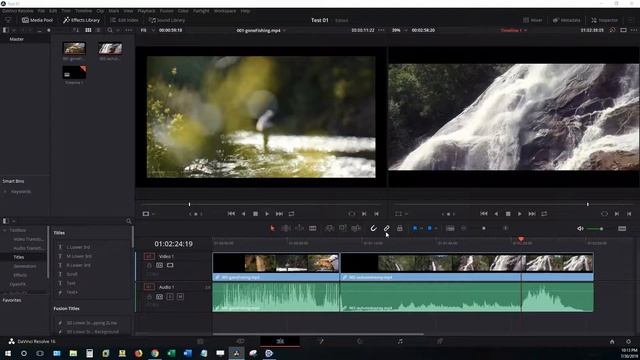Image resolution: width=640 pixels, height=360 pixels.
Task: Switch Media Pool to list view
Action: pos(98,30)
